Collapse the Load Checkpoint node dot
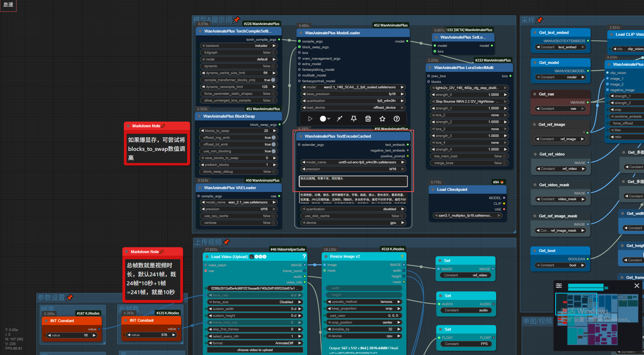This screenshot has width=644, height=355. tap(433, 189)
